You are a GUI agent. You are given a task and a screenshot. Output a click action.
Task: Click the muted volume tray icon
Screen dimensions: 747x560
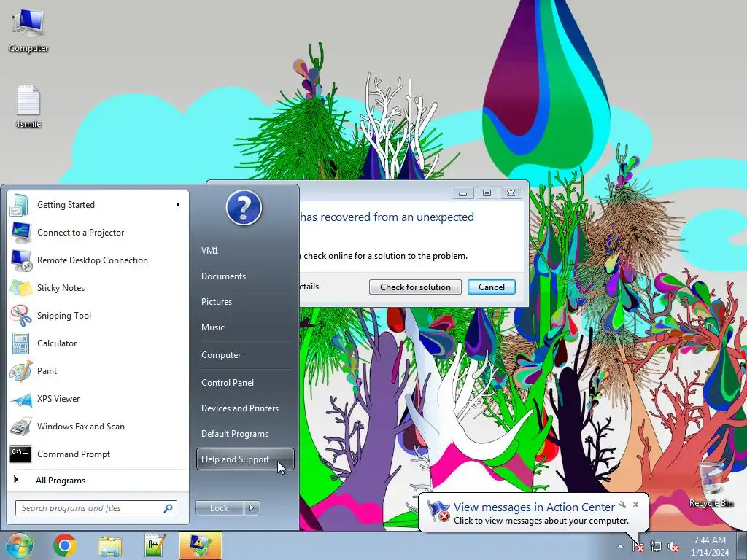673,547
